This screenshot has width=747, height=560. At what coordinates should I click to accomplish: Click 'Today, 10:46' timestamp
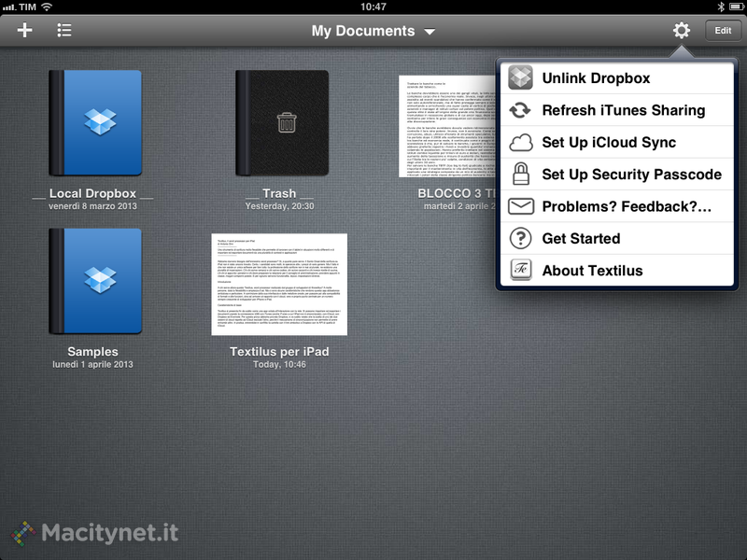[x=279, y=364]
